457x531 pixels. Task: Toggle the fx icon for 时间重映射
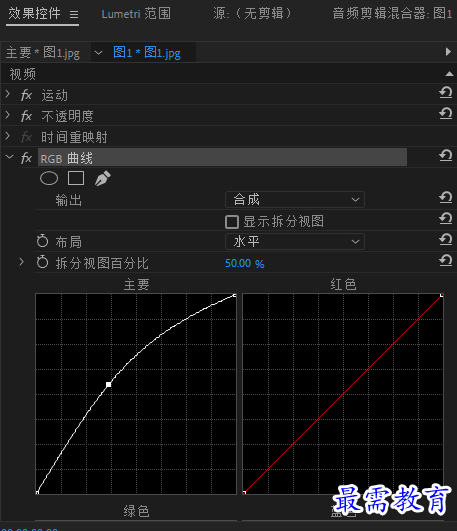[26, 137]
